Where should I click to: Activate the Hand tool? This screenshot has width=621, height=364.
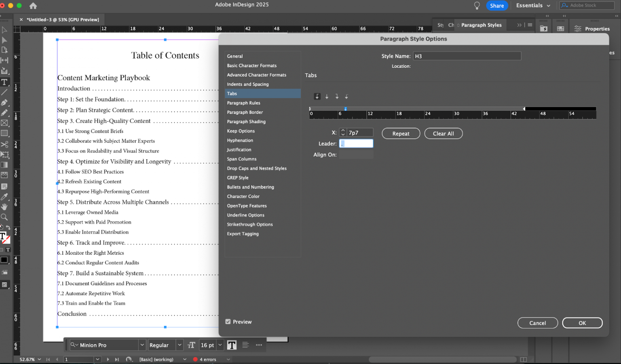pos(4,207)
